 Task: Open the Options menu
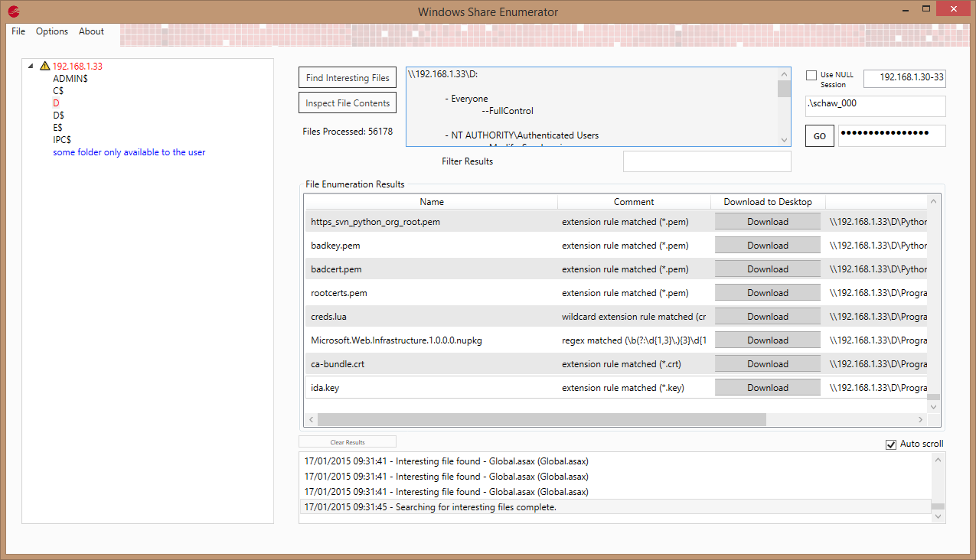(x=51, y=31)
